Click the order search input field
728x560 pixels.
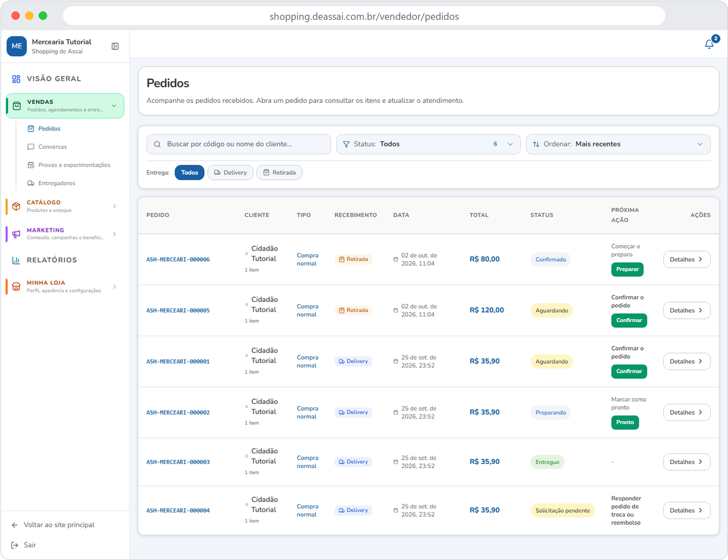239,144
